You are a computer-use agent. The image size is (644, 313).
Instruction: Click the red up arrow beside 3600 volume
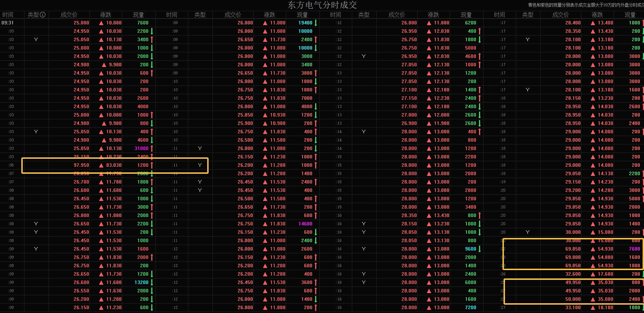click(316, 282)
